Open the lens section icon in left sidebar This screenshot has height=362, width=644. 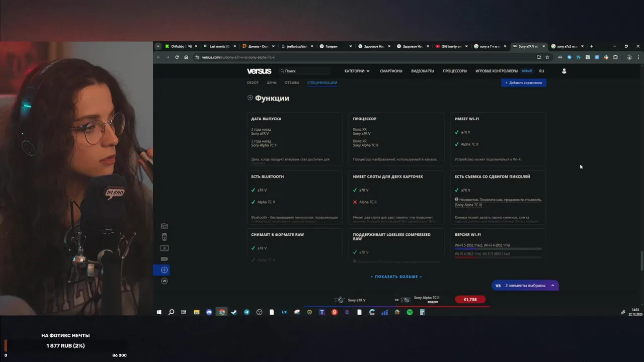pos(165,237)
